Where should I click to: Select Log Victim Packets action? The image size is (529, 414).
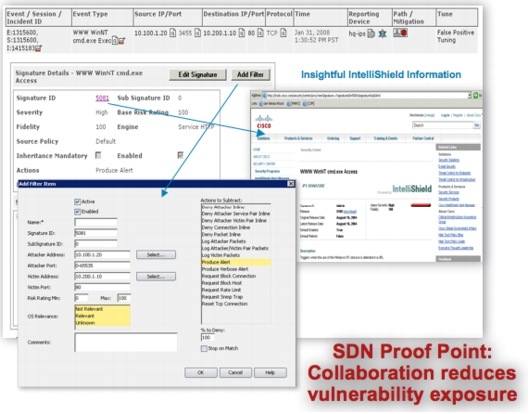tap(236, 255)
